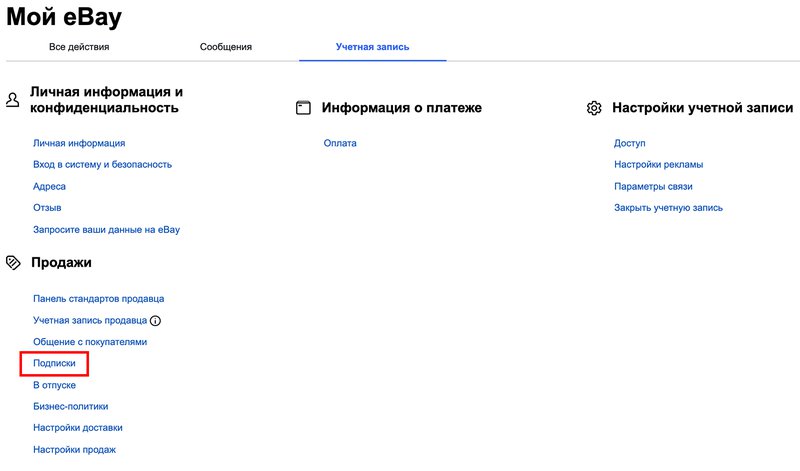
Task: Open the В отпуске link
Action: tap(55, 385)
